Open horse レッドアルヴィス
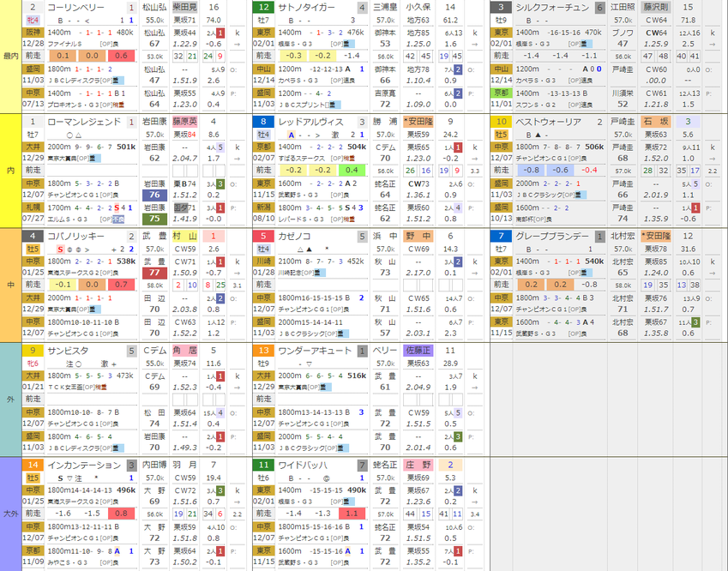The image size is (728, 571). (310, 122)
